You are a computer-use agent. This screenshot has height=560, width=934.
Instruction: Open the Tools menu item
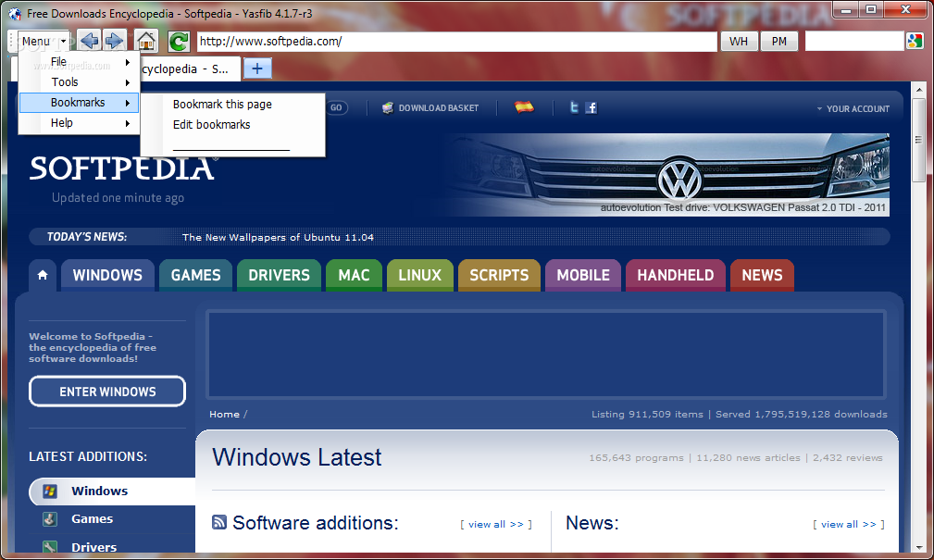click(80, 82)
